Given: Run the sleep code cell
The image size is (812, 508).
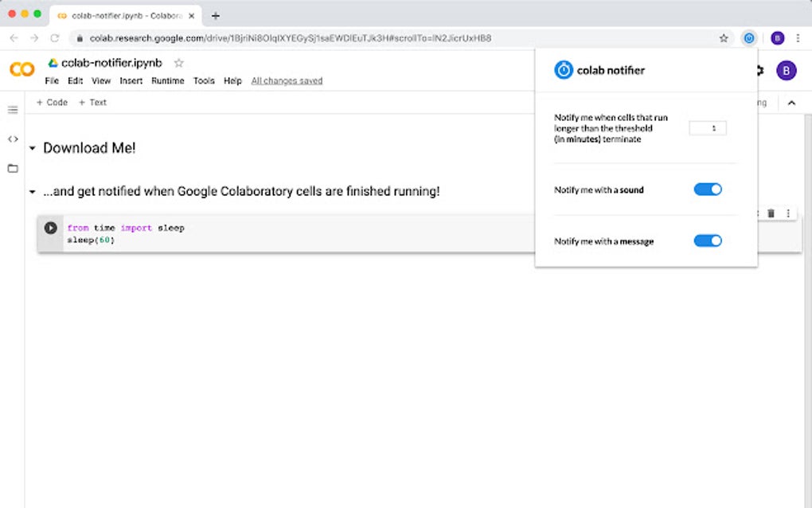Looking at the screenshot, I should tap(50, 228).
